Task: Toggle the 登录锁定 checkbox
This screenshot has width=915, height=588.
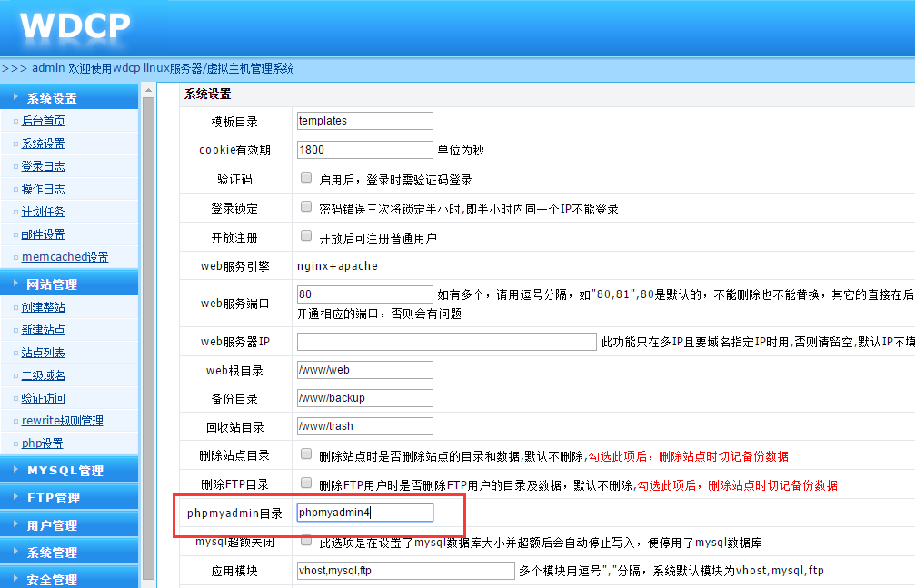Action: (306, 207)
